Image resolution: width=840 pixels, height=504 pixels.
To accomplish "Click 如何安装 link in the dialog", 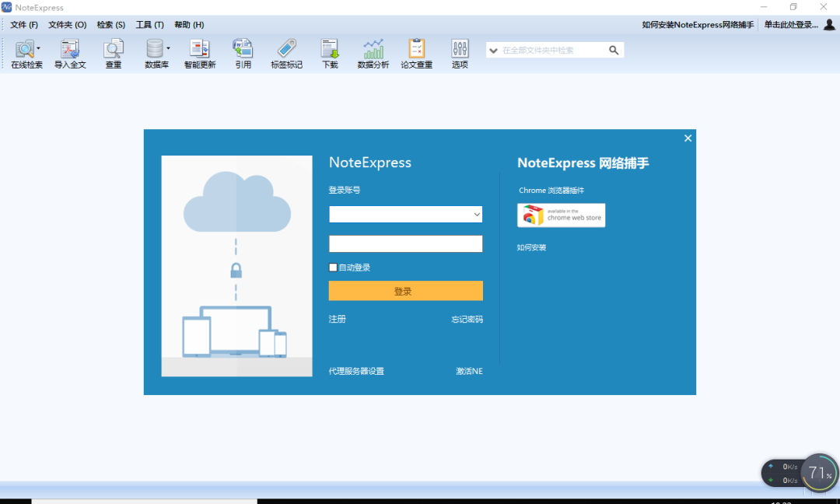I will pos(531,247).
